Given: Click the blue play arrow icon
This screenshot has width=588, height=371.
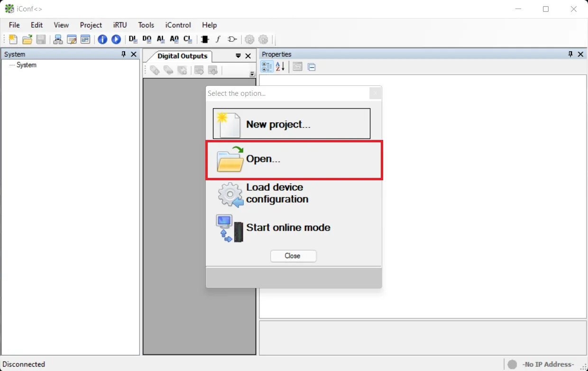Looking at the screenshot, I should click(x=116, y=39).
